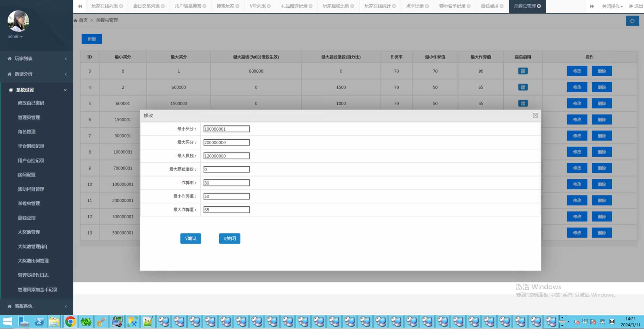Click the tabs scroll-right double arrow
644x329 pixels.
592,6
